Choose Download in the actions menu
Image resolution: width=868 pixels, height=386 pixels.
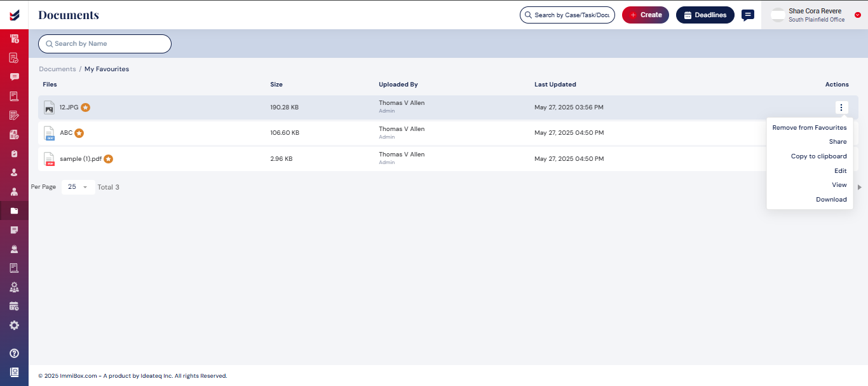[x=831, y=200]
